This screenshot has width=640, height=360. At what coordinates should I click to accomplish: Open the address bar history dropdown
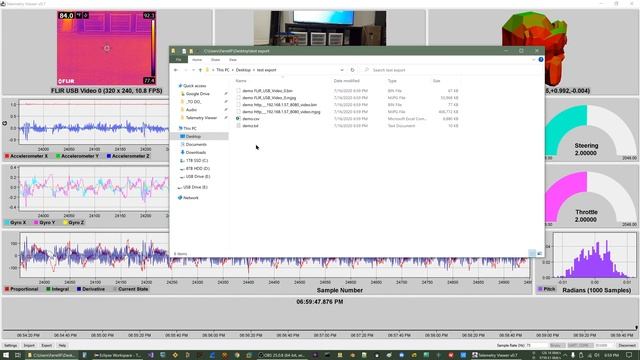(342, 70)
